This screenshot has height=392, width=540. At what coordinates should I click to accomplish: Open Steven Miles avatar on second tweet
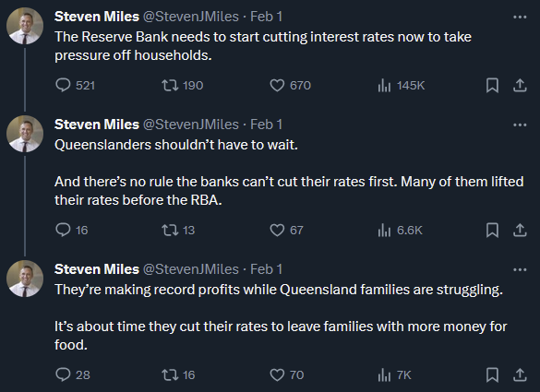(x=25, y=134)
